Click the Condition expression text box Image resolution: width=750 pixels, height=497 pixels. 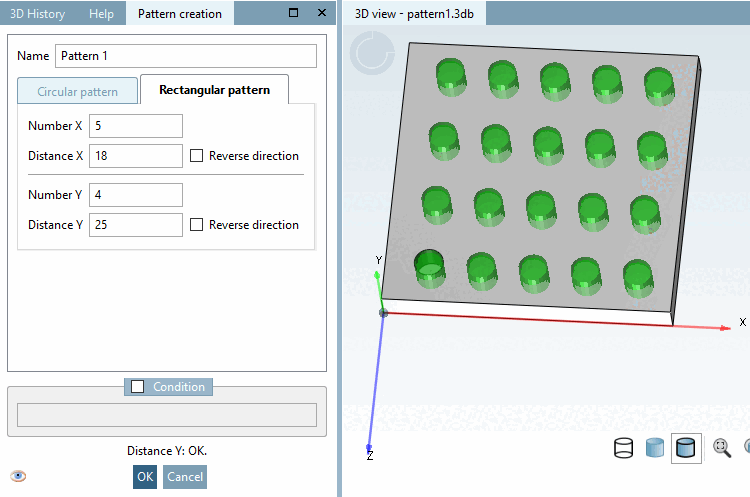(x=167, y=415)
